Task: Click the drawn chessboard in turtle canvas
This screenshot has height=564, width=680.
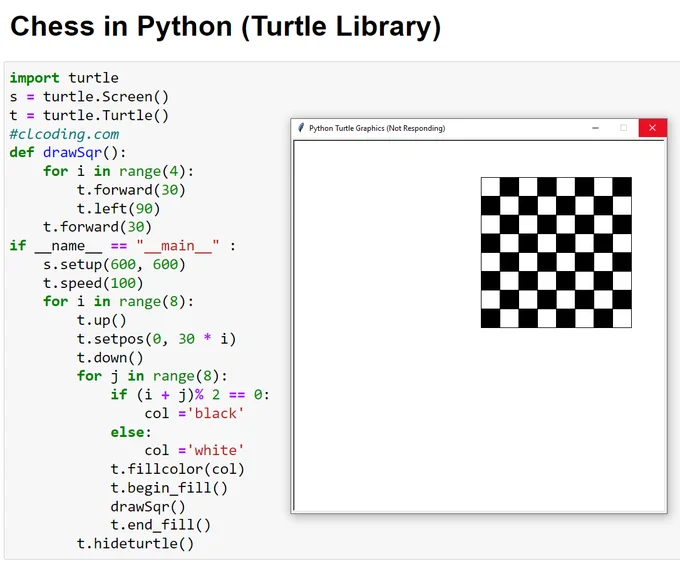Action: coord(556,252)
